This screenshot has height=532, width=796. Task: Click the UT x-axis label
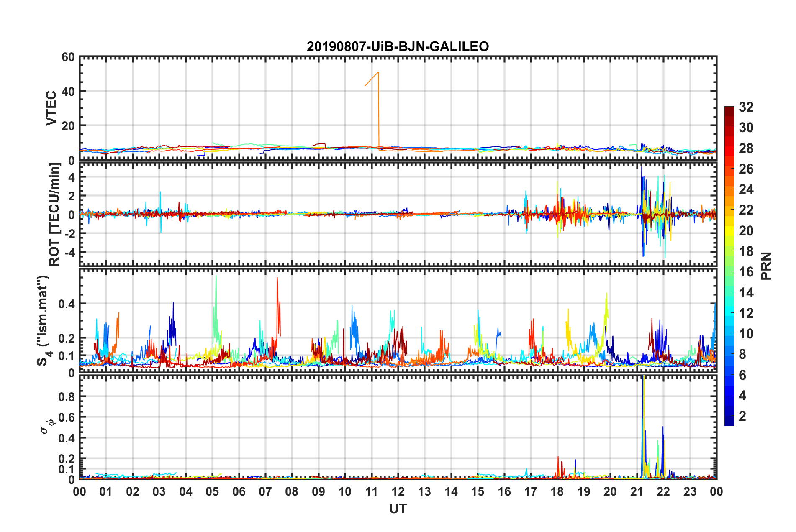pyautogui.click(x=398, y=509)
